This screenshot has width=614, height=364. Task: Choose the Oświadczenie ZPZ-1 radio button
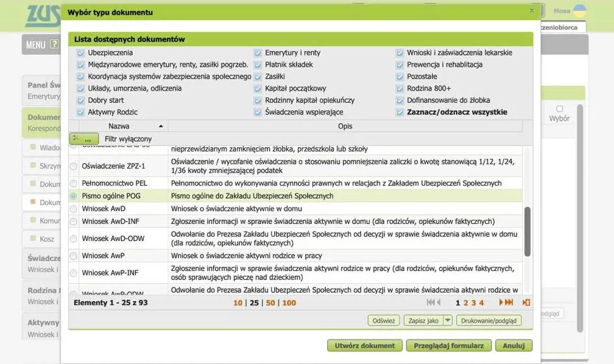pos(74,166)
